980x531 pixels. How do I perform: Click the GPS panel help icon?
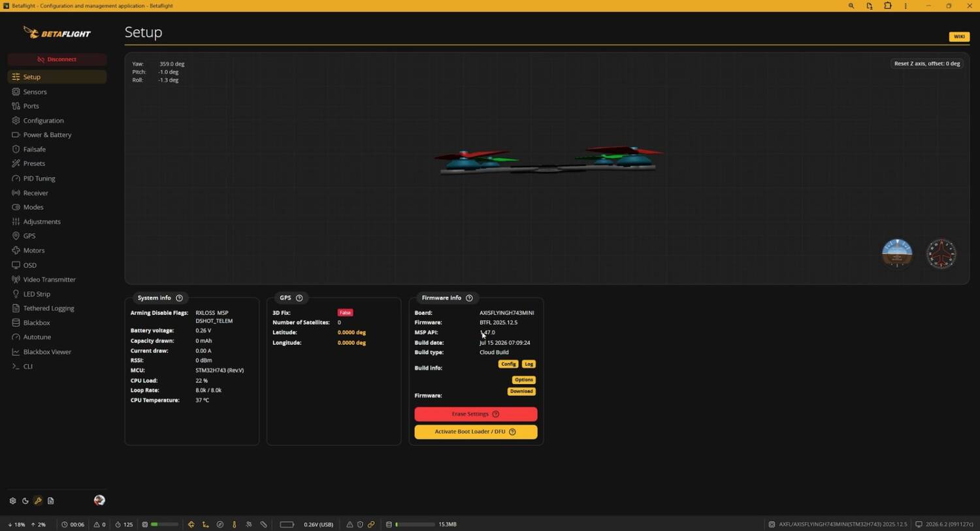click(299, 298)
